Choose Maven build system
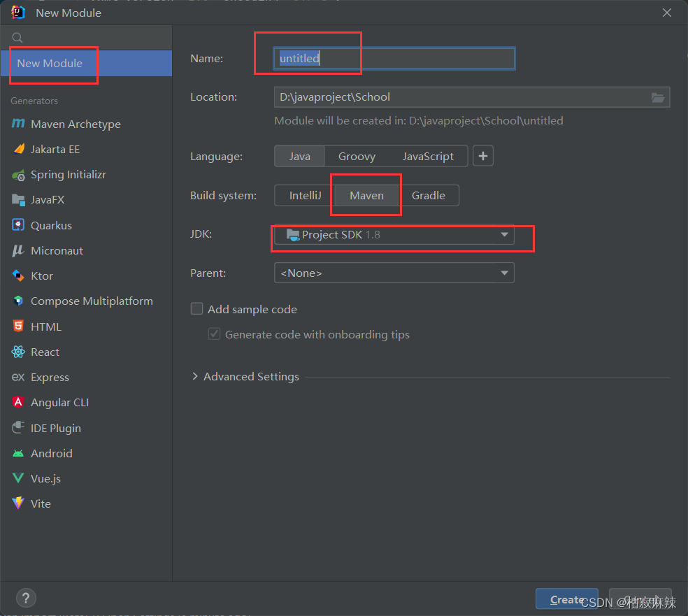Image resolution: width=688 pixels, height=616 pixels. [367, 195]
